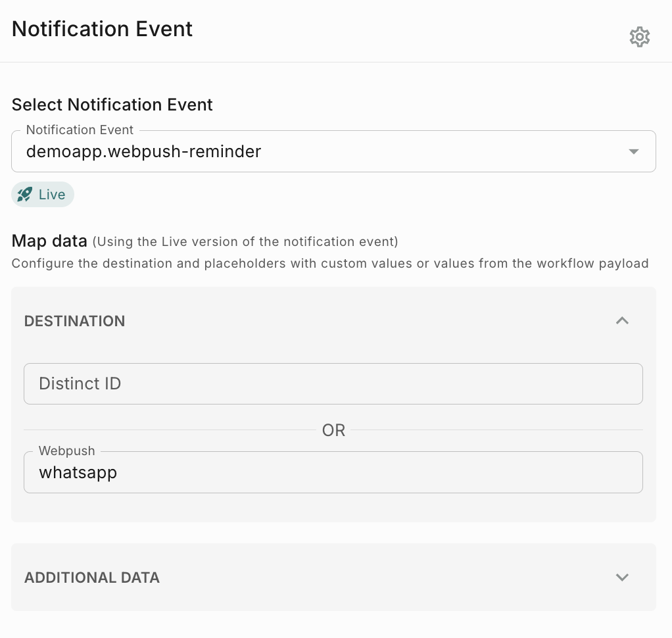Click the Additional Data expand chevron
The height and width of the screenshot is (638, 672).
[x=621, y=577]
